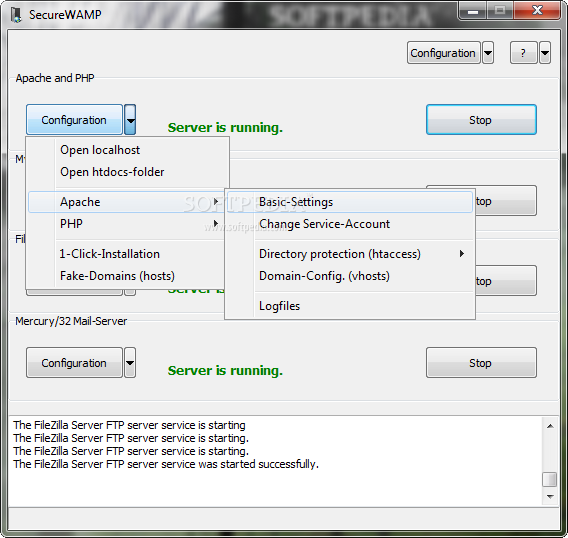Choose Basic-Settings in Apache submenu

[x=350, y=202]
